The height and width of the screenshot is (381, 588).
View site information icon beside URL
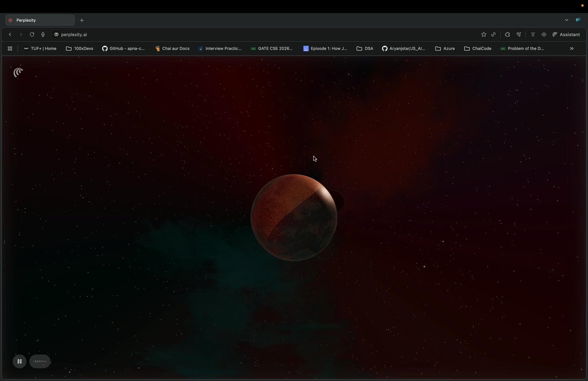(x=56, y=35)
